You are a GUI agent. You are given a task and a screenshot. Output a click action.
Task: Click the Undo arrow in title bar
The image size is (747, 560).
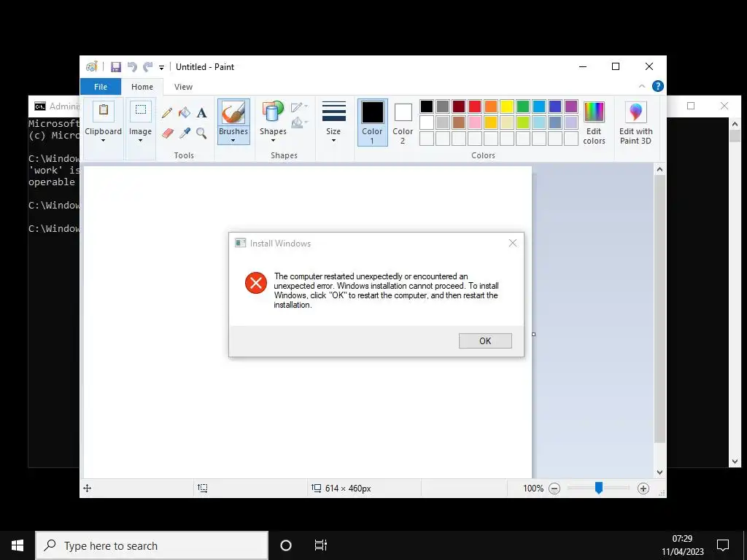(x=132, y=67)
